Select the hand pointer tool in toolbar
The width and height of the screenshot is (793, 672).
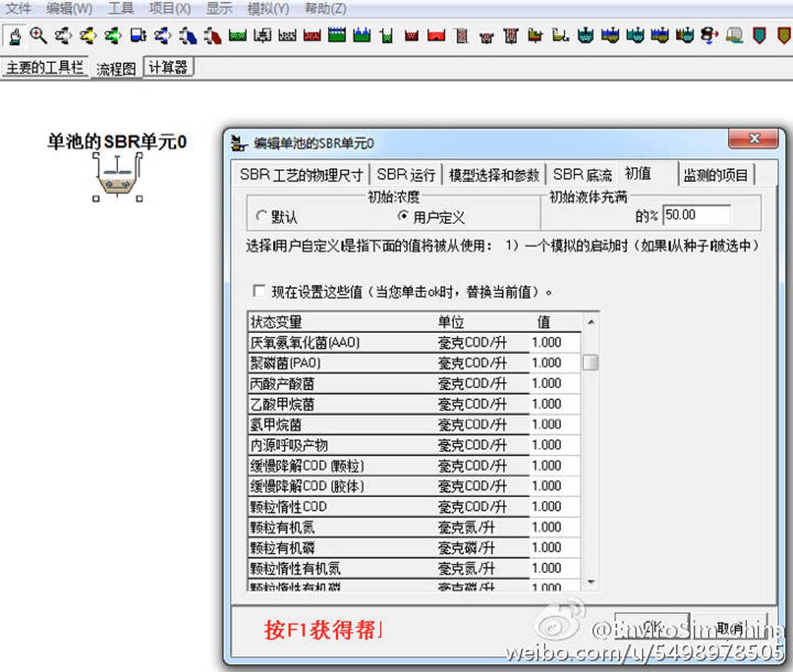tap(15, 35)
